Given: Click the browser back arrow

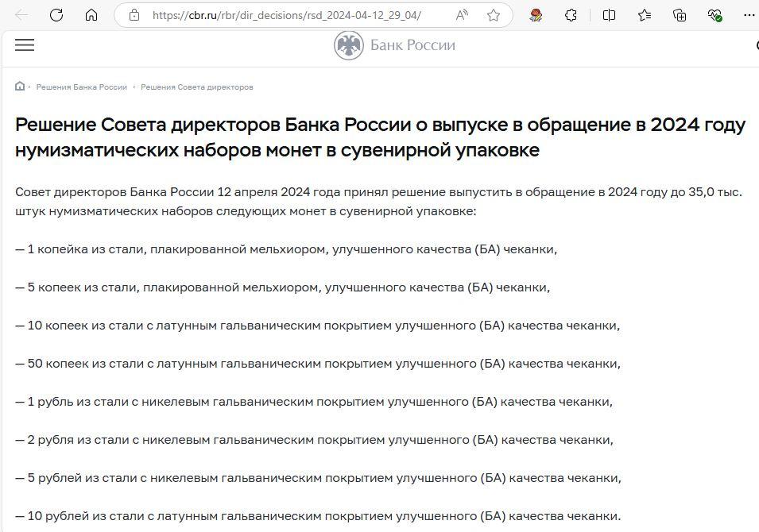Looking at the screenshot, I should 21,15.
